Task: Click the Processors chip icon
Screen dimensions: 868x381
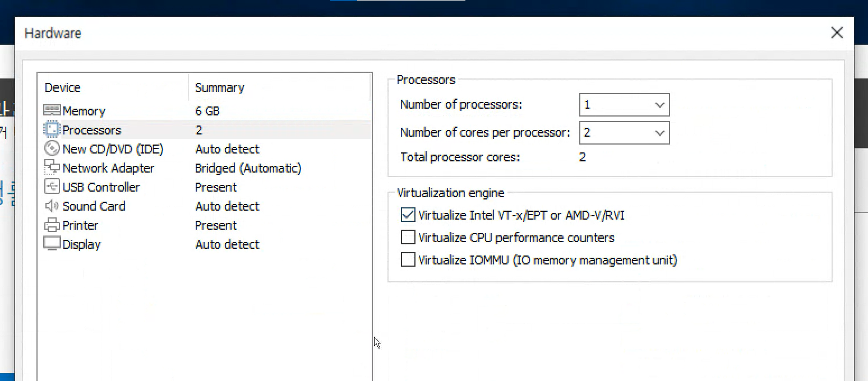Action: [52, 129]
